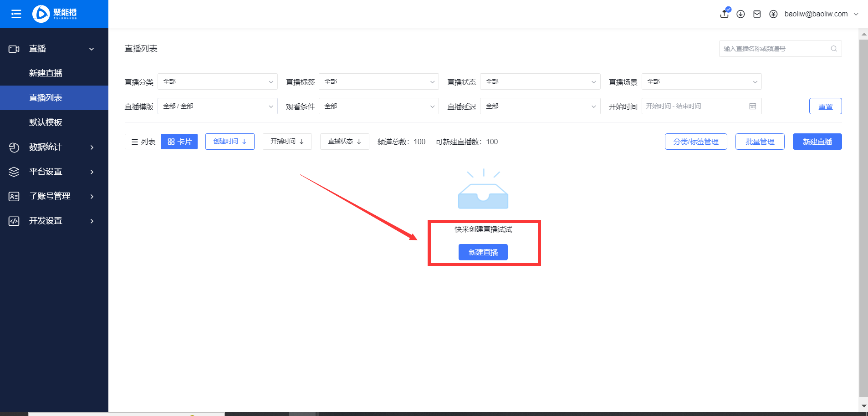Viewport: 868px width, 416px height.
Task: Sort by 开播时间
Action: point(287,142)
